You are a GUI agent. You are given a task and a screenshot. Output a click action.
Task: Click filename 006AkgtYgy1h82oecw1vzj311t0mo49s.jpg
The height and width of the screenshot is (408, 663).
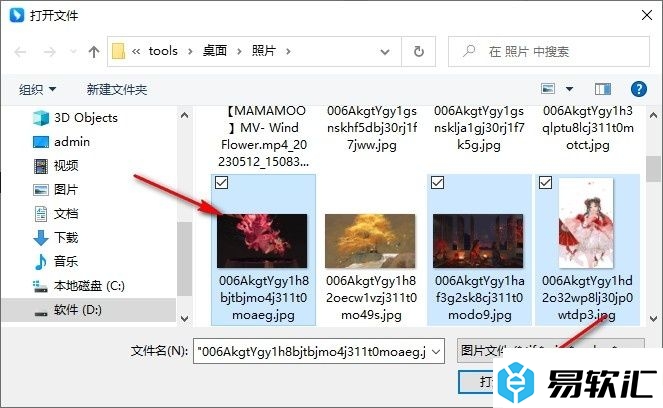tap(371, 298)
